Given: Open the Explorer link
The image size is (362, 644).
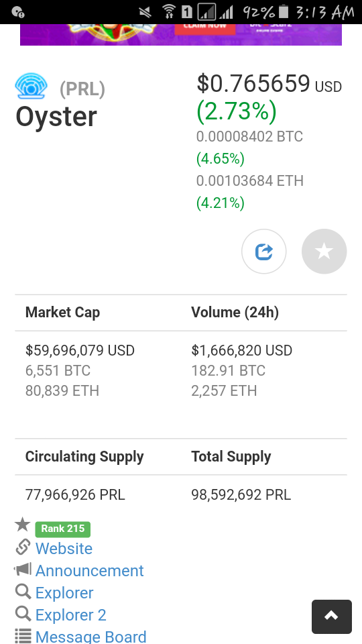Looking at the screenshot, I should (64, 592).
